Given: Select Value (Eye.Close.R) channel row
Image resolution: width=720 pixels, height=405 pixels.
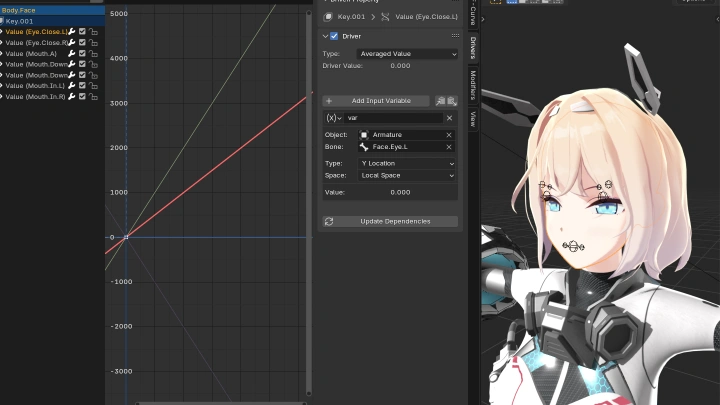Looking at the screenshot, I should 52,43.
